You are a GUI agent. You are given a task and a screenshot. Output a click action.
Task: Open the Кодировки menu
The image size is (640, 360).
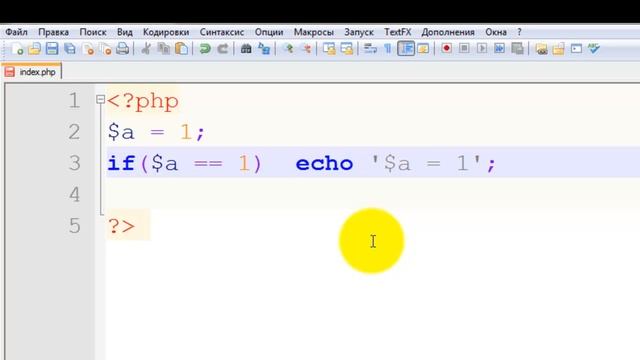click(x=166, y=32)
